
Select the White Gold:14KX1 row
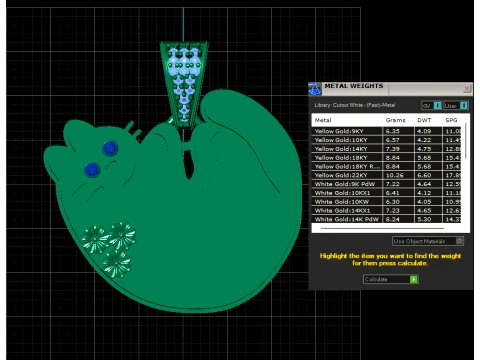tap(387, 211)
